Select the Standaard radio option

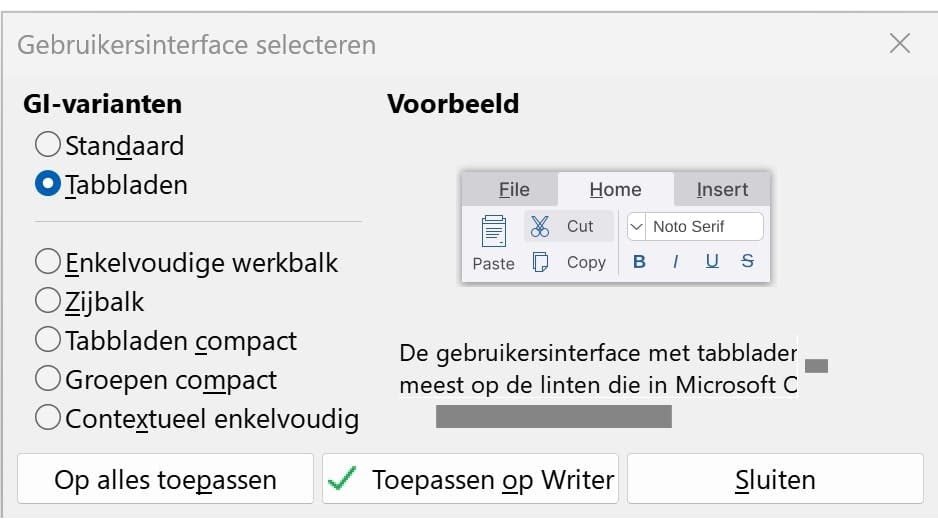point(48,145)
